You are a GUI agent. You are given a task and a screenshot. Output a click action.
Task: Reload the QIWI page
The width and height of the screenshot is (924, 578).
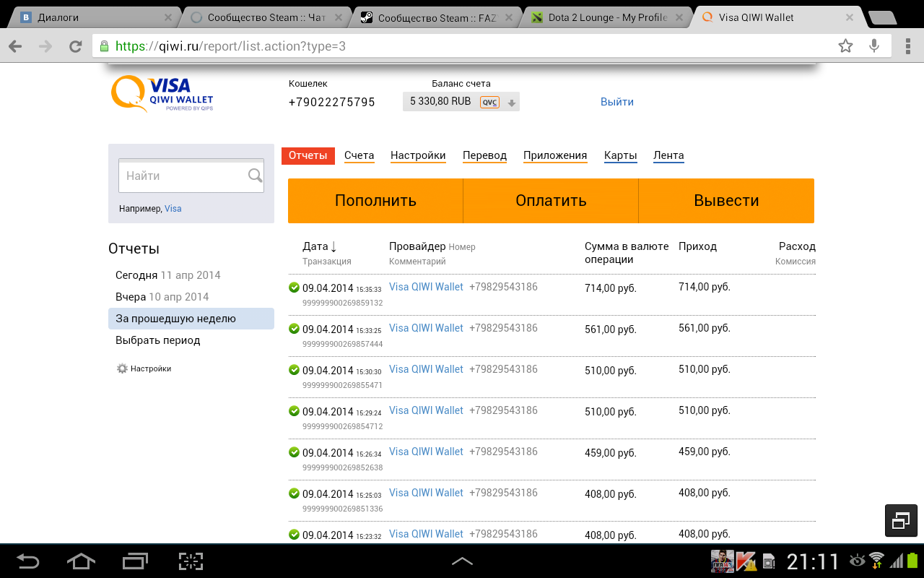pyautogui.click(x=75, y=46)
